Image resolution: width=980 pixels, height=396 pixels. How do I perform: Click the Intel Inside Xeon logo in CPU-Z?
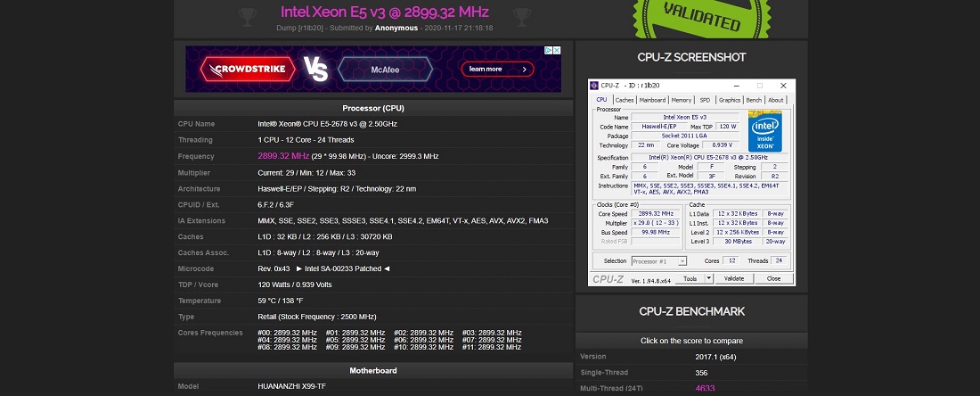click(764, 131)
